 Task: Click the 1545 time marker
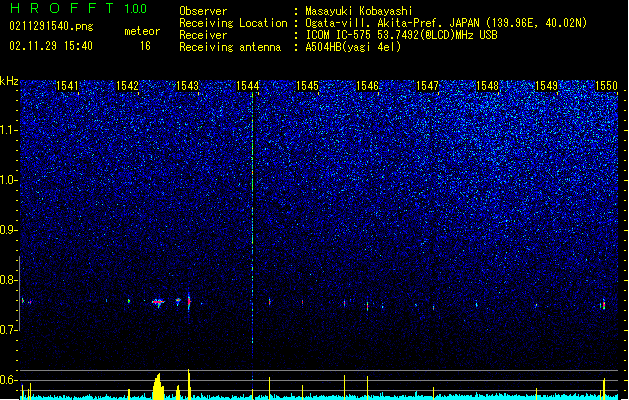pos(307,86)
